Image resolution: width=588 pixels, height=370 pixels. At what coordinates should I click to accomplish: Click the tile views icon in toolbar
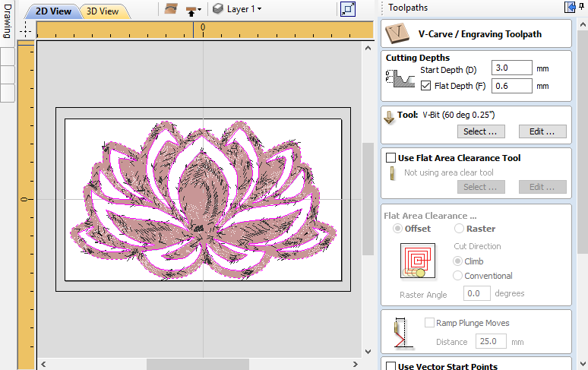tap(348, 9)
